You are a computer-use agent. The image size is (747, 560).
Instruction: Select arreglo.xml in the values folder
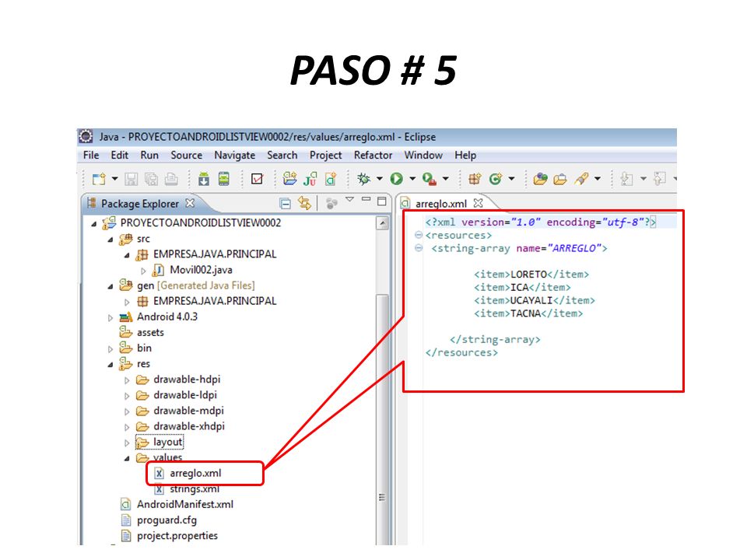[x=195, y=474]
